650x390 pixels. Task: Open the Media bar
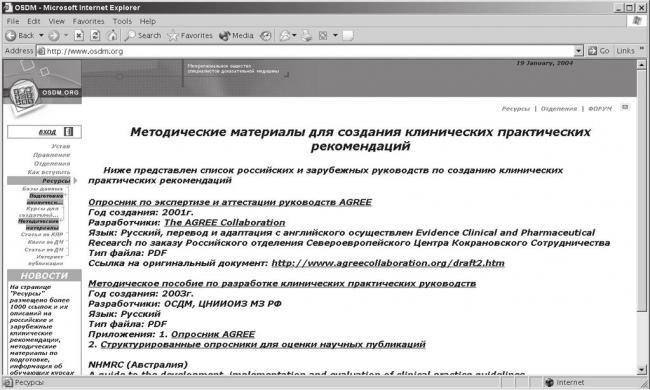(x=236, y=36)
